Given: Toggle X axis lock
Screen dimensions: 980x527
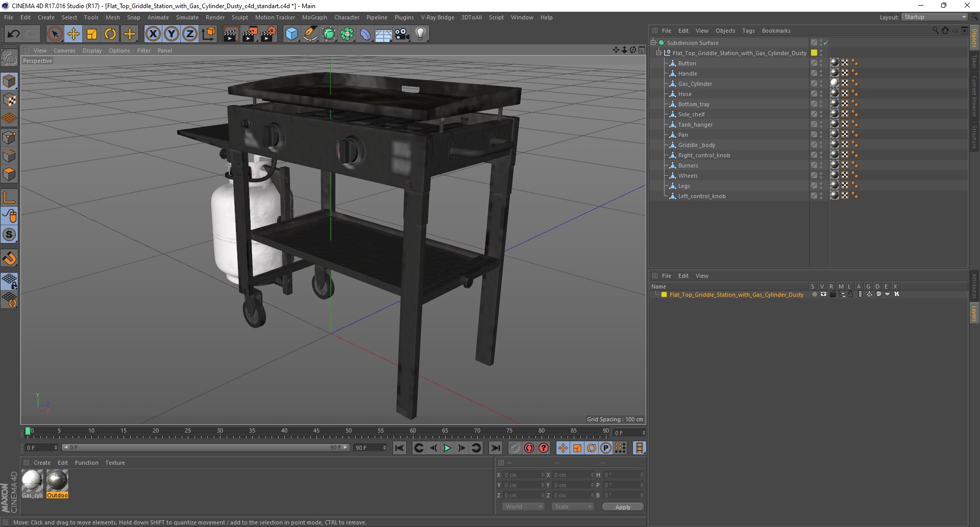Looking at the screenshot, I should pyautogui.click(x=153, y=34).
